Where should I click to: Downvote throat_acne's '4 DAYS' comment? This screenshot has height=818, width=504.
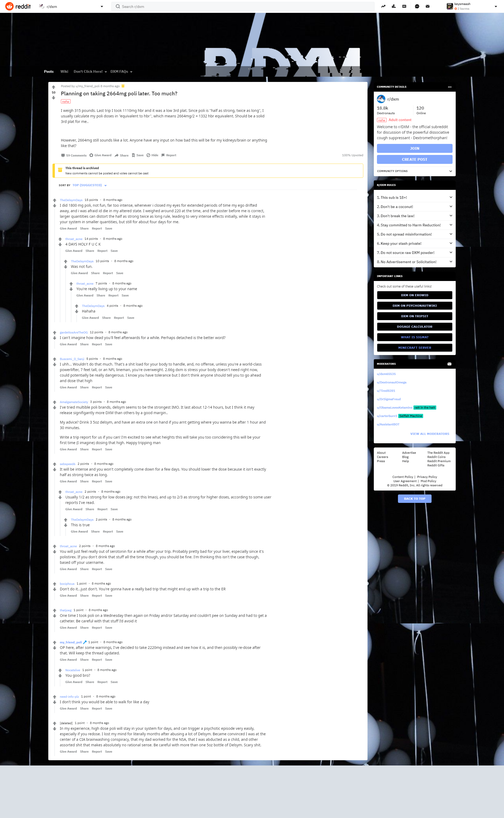click(x=60, y=244)
